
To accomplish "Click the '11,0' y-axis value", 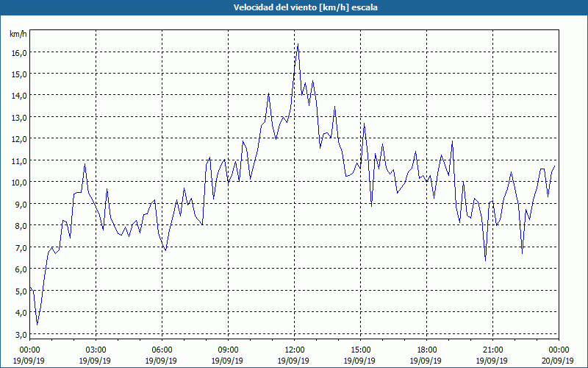I will [x=19, y=160].
